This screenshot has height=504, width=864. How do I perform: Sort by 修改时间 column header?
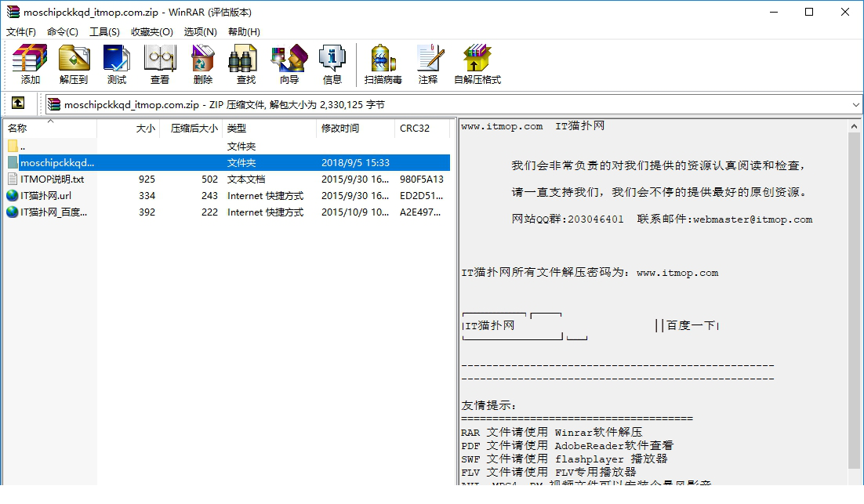click(355, 129)
